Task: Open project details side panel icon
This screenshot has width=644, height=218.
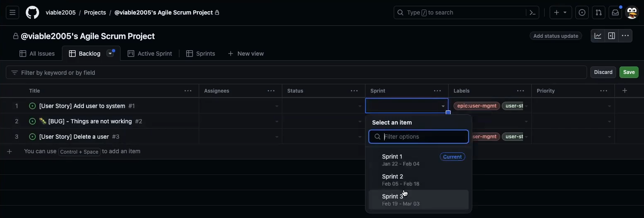Action: (612, 36)
